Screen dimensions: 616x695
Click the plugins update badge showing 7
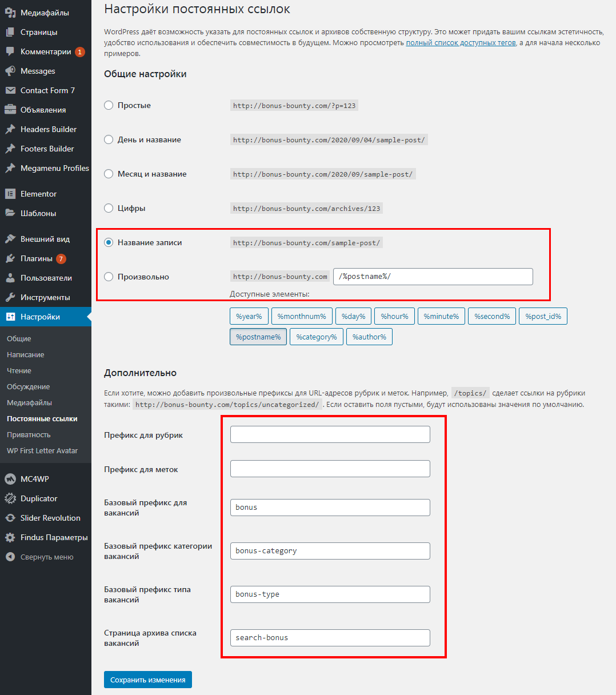click(61, 259)
